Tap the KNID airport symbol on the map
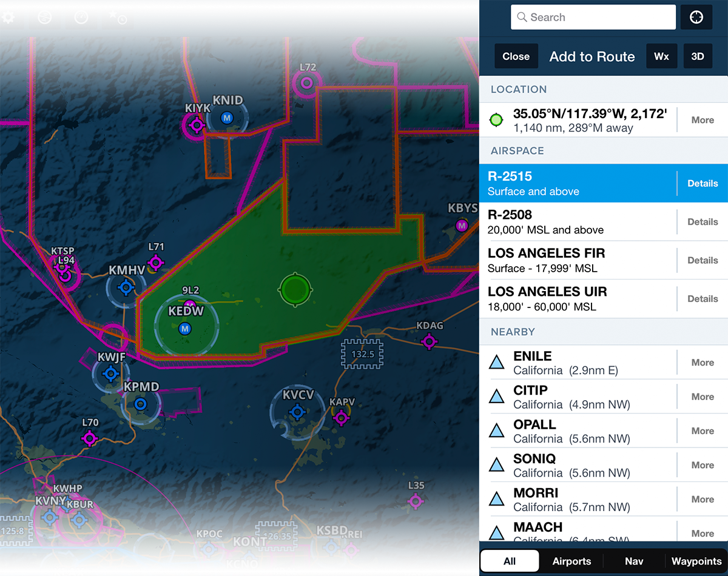The height and width of the screenshot is (576, 728). (x=227, y=118)
